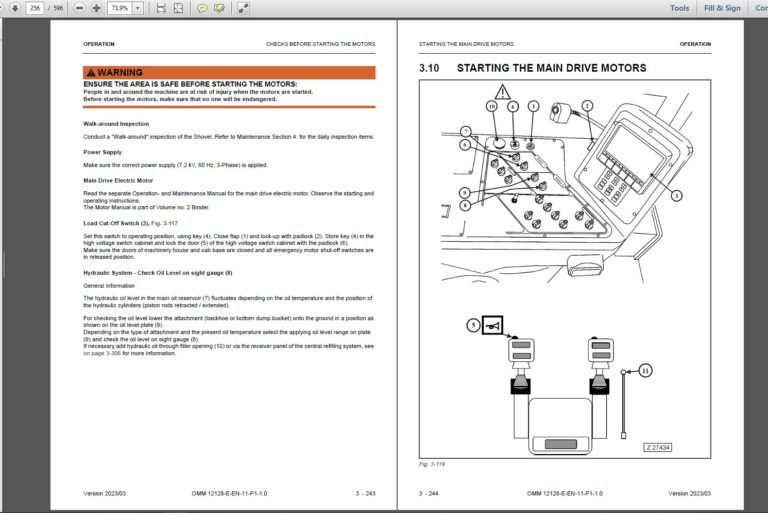
Task: Follow the 'on page 3-306' link
Action: 102,353
